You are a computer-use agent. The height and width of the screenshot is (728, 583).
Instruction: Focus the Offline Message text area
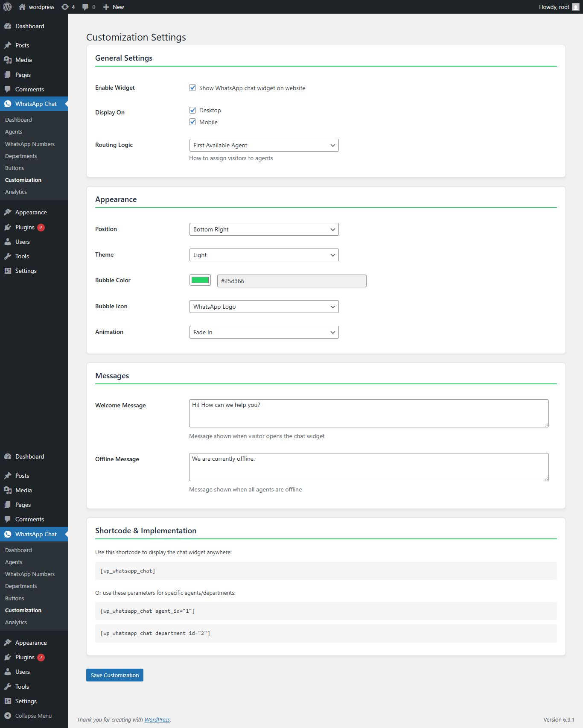tap(368, 467)
